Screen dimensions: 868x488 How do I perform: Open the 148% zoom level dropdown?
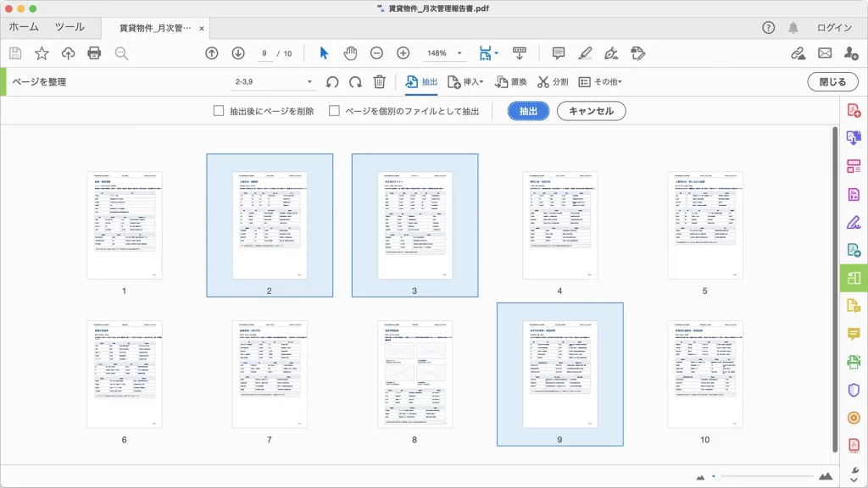pyautogui.click(x=444, y=53)
